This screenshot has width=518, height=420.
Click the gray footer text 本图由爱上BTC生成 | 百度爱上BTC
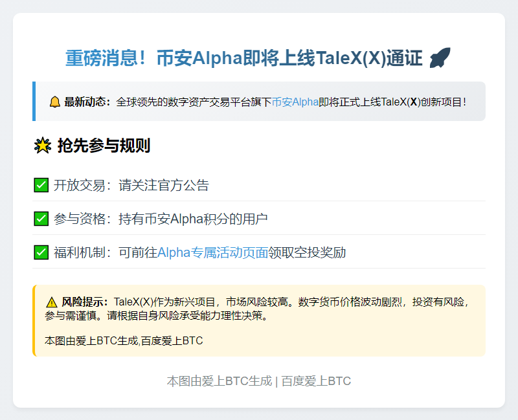(x=259, y=381)
